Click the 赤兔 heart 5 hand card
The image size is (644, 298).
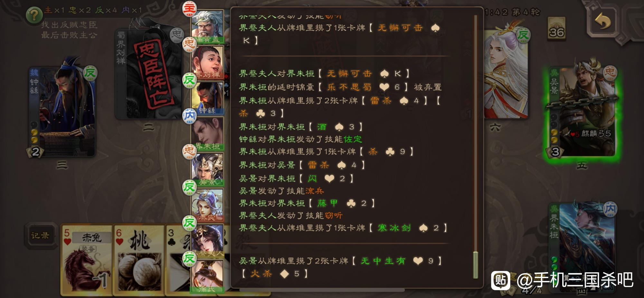click(87, 260)
